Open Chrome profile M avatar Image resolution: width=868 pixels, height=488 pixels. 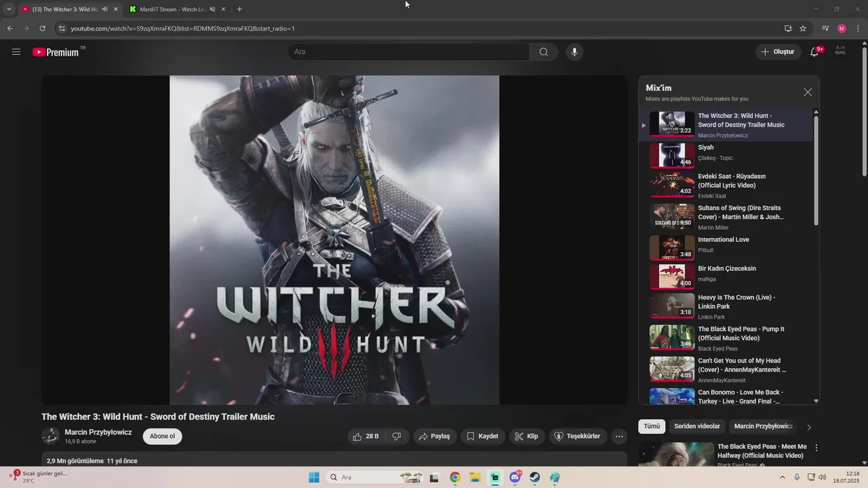click(842, 28)
